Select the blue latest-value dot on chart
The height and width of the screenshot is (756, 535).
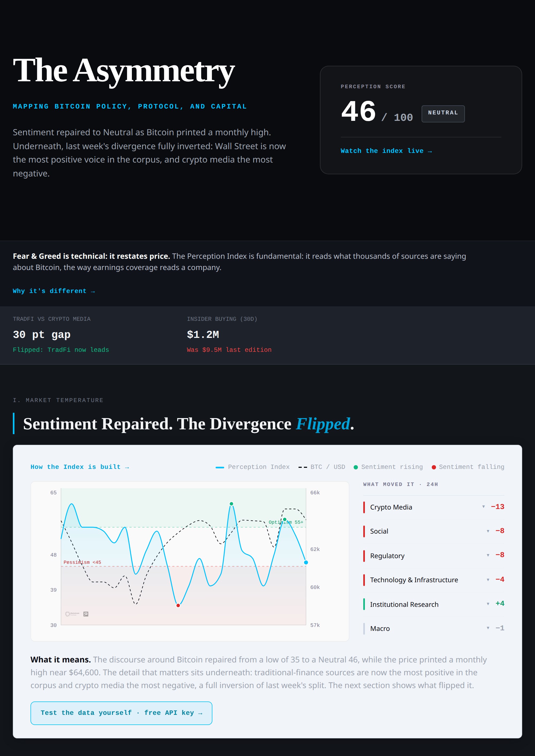point(306,562)
